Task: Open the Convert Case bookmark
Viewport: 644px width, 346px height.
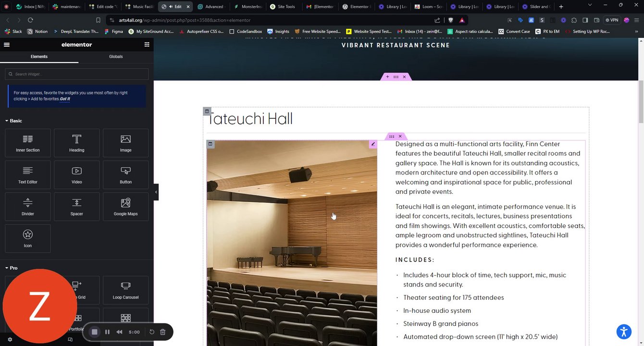Action: [514, 31]
